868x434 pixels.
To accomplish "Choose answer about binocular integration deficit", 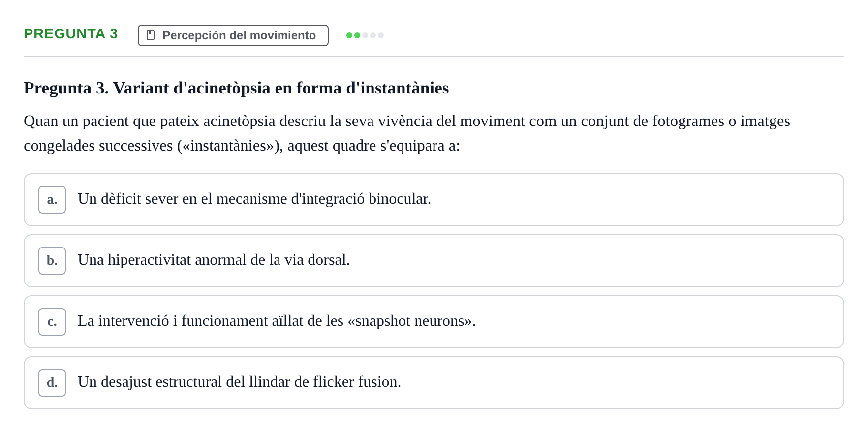I will (x=434, y=200).
